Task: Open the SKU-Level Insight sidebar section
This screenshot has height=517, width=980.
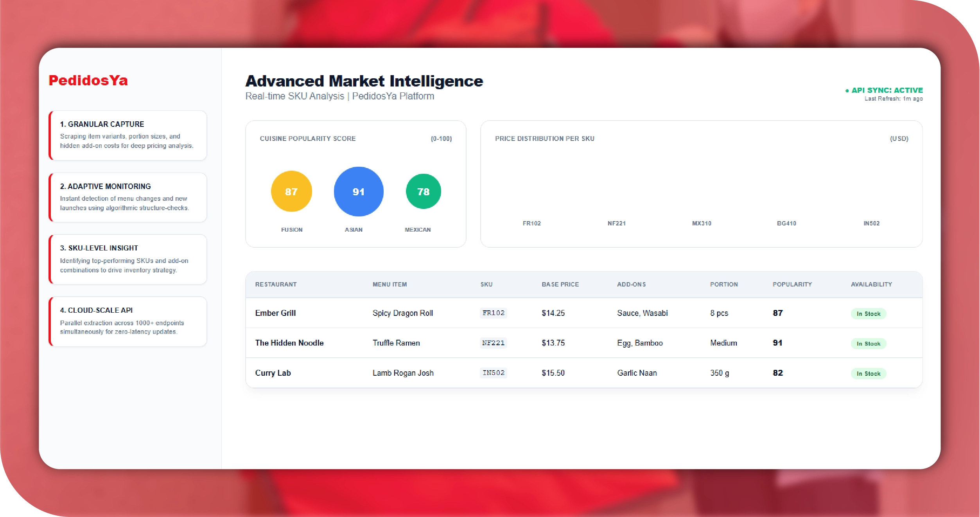Action: [x=127, y=259]
